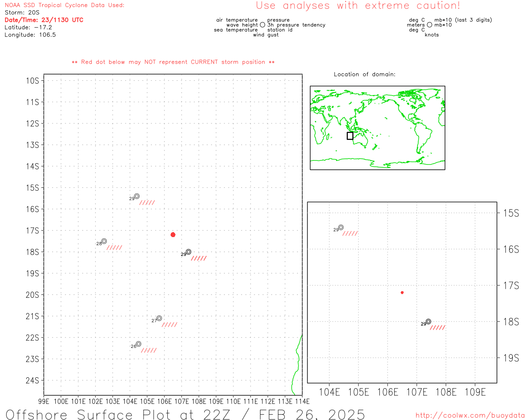Click the '19S' label on inset map axis
The image size is (525, 420).
[511, 358]
